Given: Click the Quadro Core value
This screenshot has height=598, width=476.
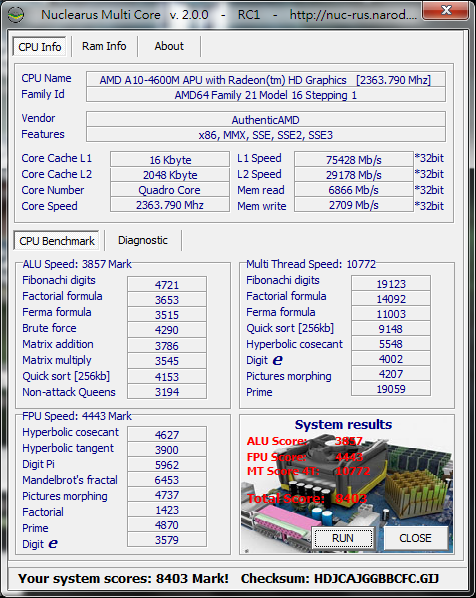Looking at the screenshot, I should point(170,190).
